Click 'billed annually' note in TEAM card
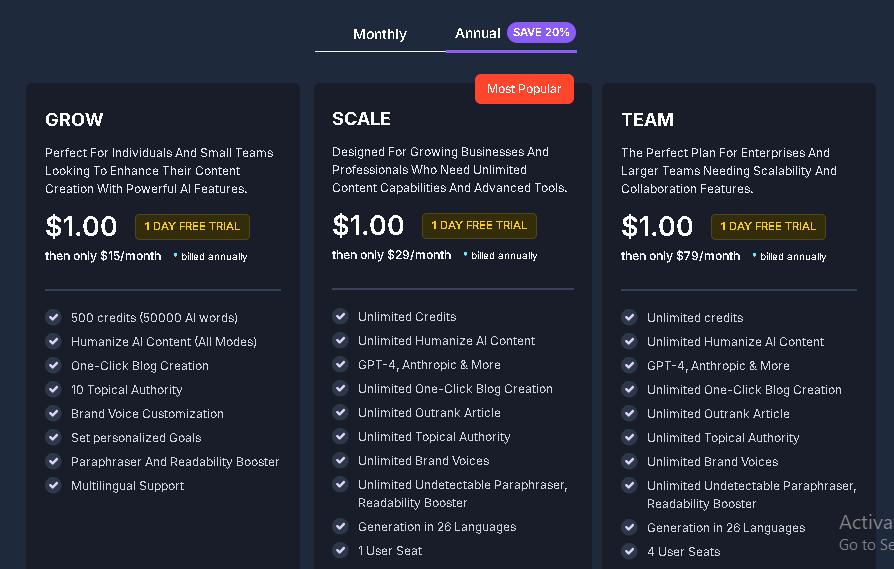Viewport: 894px width, 569px height. [793, 257]
